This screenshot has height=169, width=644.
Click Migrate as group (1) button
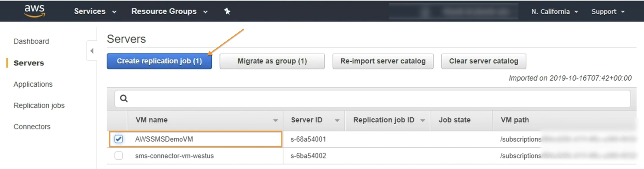[x=272, y=61]
